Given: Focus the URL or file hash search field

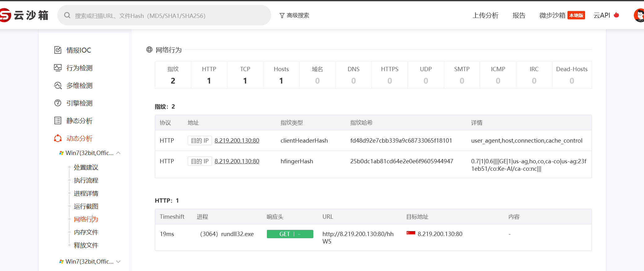Looking at the screenshot, I should click(170, 15).
